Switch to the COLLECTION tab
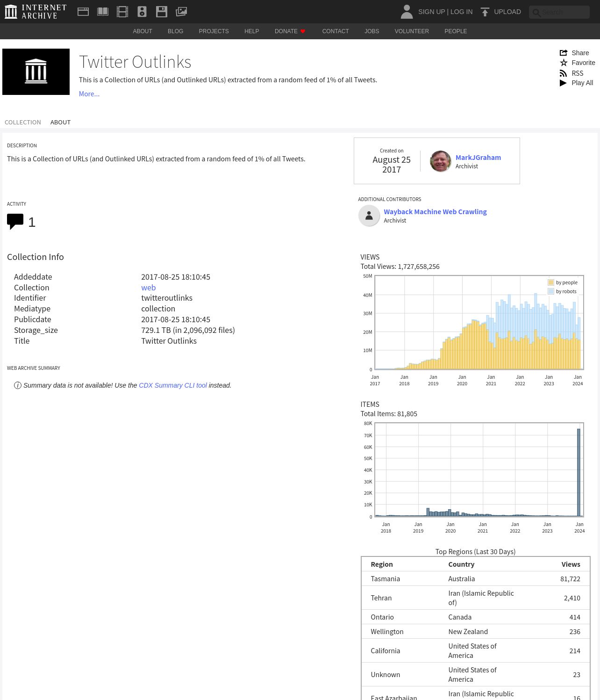Screen dimensions: 600x700 (23, 123)
